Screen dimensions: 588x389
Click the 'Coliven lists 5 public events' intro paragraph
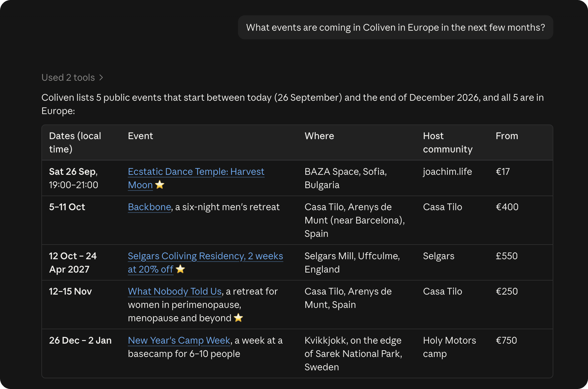point(293,104)
